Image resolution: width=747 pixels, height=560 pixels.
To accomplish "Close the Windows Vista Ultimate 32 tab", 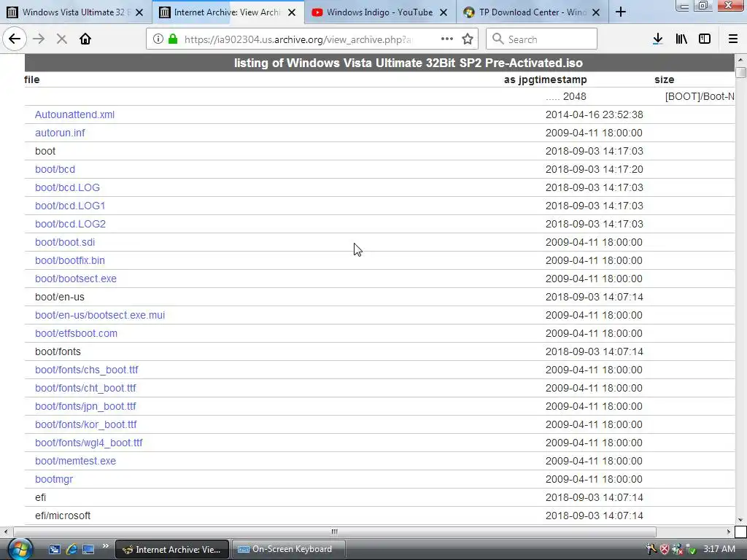I will [x=139, y=12].
